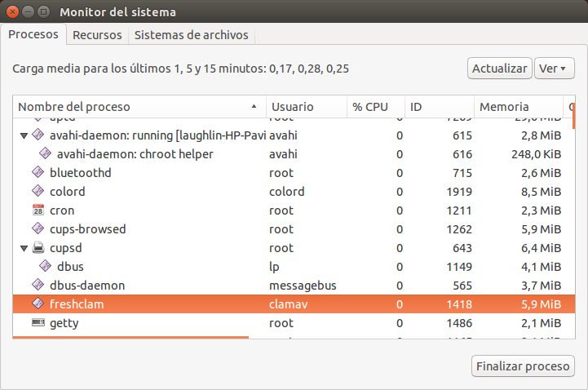The width and height of the screenshot is (588, 390).
Task: Sort processes by % CPU column
Action: coord(374,107)
